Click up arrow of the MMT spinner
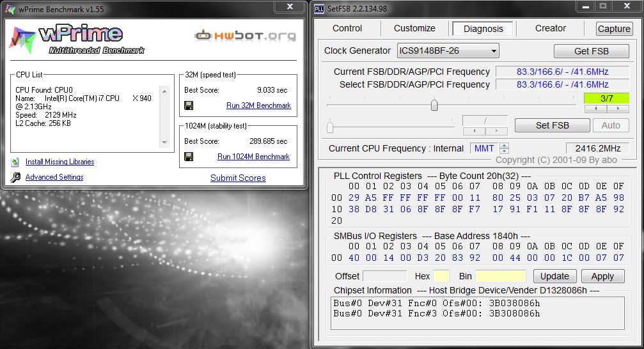This screenshot has height=349, width=644. point(505,145)
